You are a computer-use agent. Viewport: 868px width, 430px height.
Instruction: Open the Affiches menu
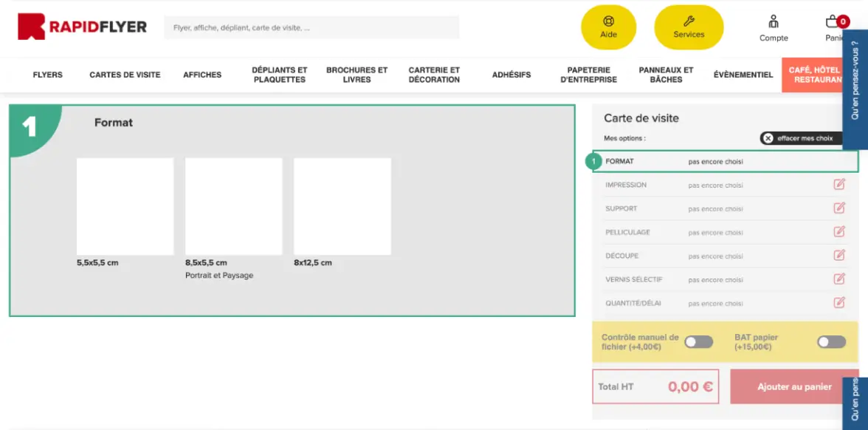point(202,75)
